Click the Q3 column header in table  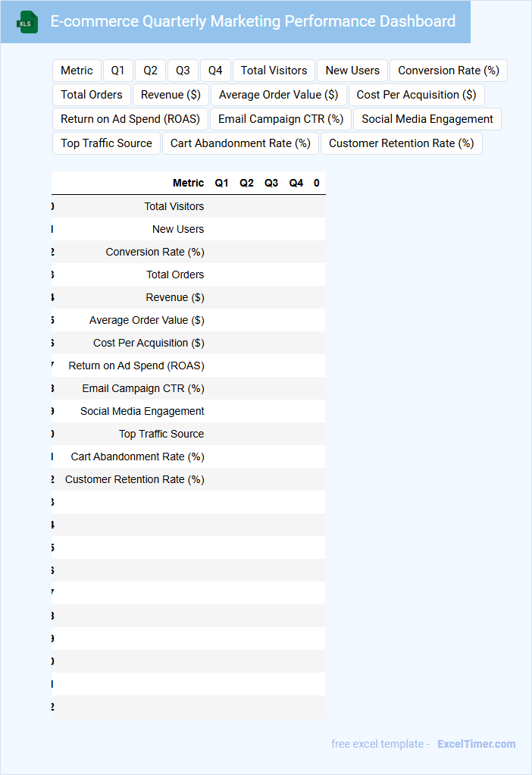click(x=271, y=183)
